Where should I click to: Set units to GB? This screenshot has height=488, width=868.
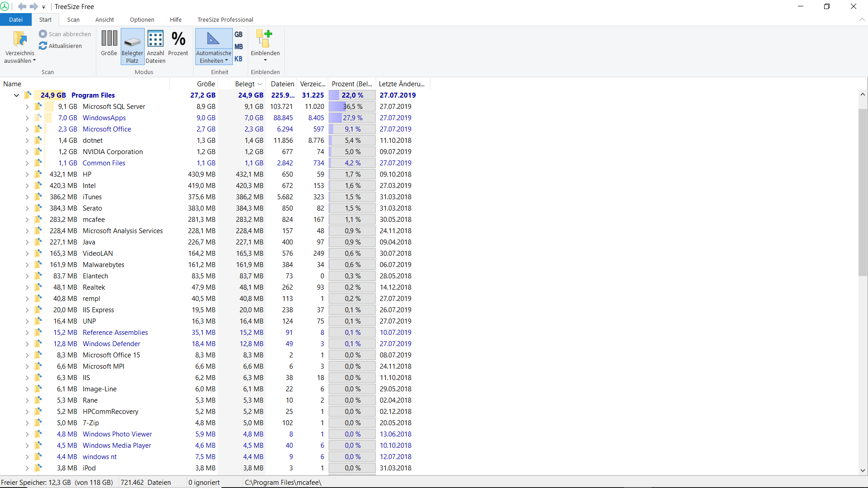[x=239, y=34]
